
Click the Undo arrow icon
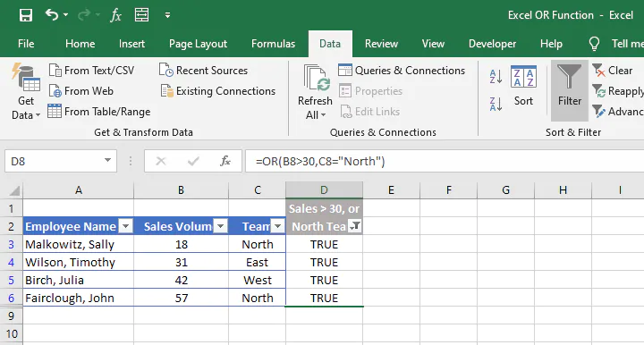click(x=51, y=15)
